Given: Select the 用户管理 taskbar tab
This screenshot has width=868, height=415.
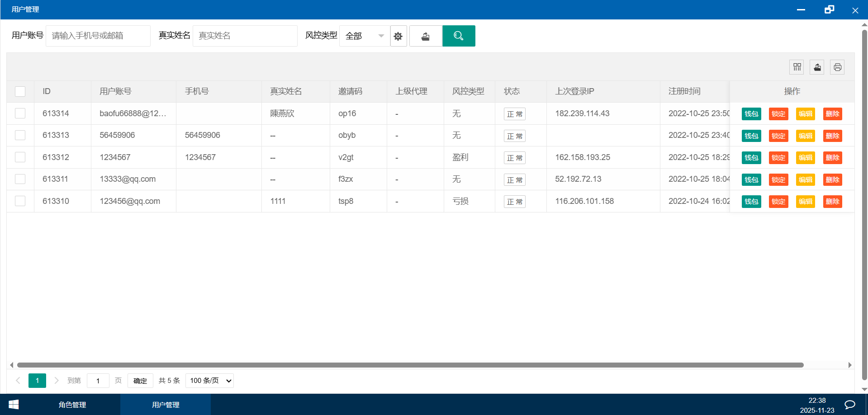Looking at the screenshot, I should tap(166, 405).
